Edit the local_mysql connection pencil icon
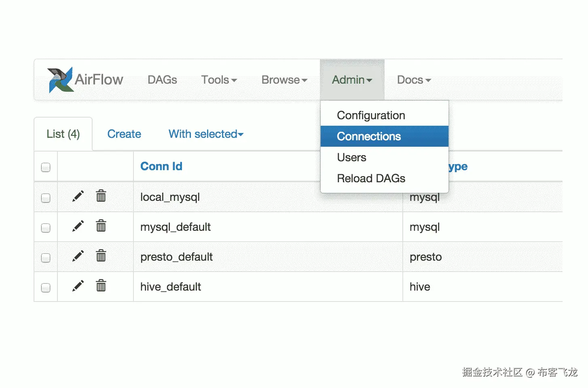 tap(78, 196)
